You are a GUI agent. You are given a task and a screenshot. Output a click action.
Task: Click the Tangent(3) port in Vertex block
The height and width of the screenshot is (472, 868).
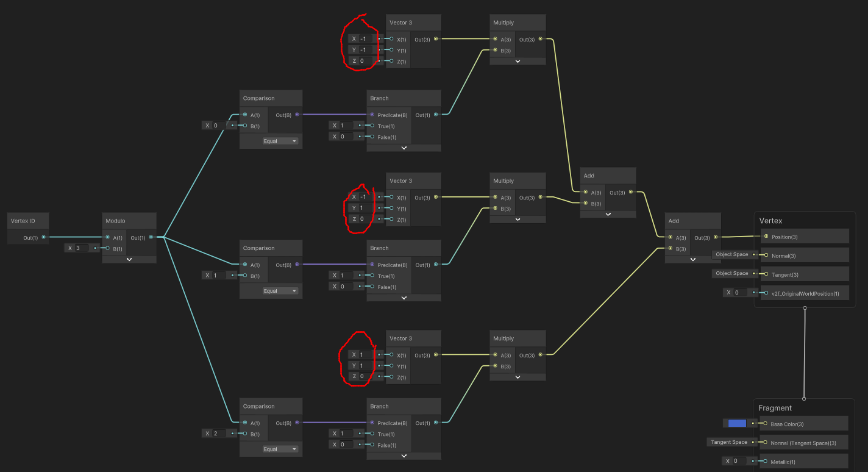tap(766, 274)
